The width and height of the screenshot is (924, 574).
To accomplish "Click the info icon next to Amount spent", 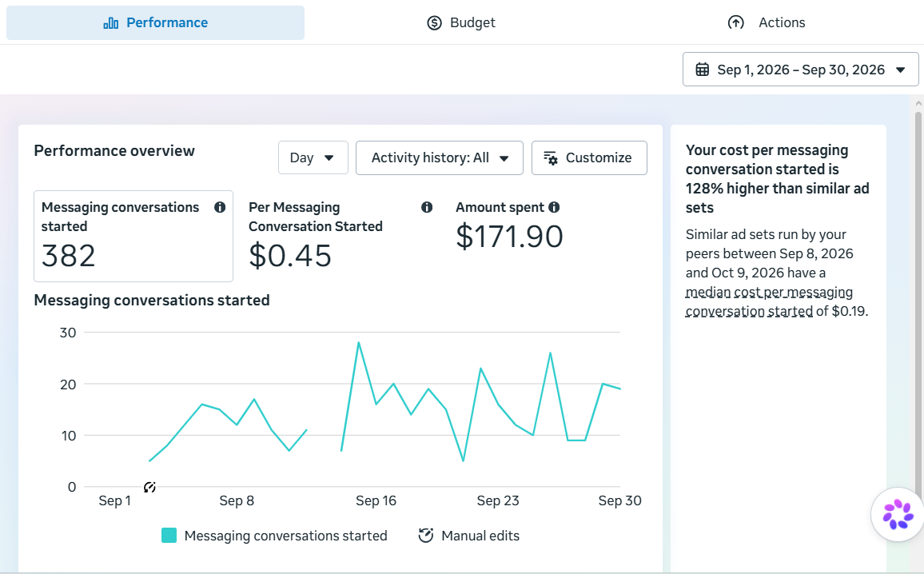I will coord(554,207).
